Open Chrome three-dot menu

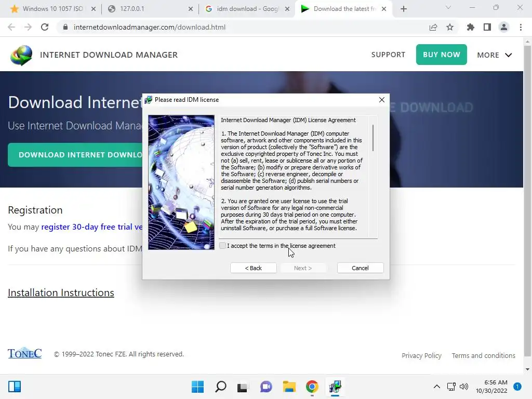click(521, 27)
